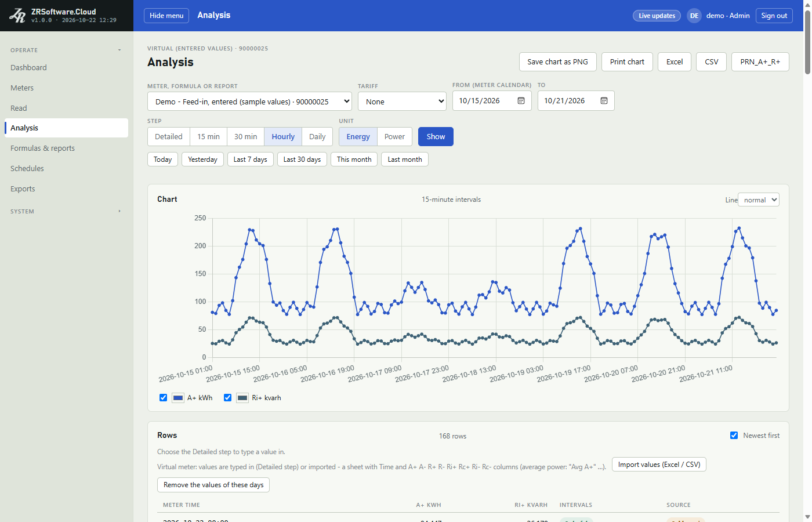Enable the Live updates toggle pill
The image size is (812, 522).
[657, 16]
